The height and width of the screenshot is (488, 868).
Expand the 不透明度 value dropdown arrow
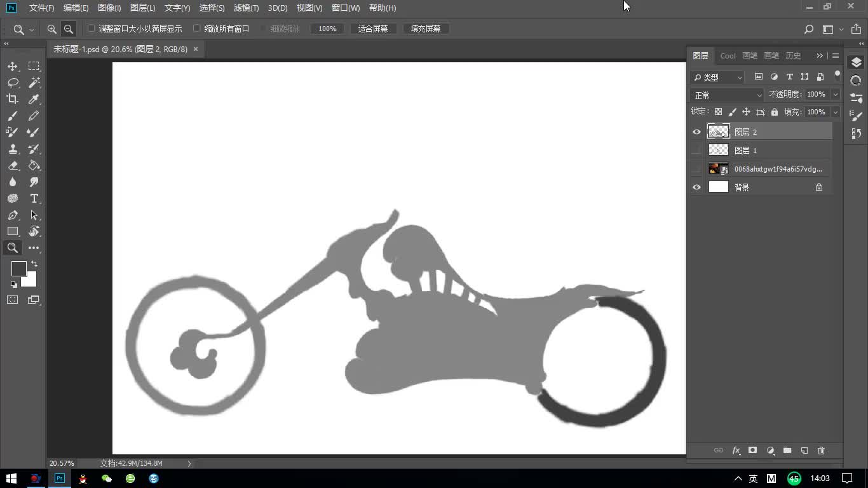(835, 95)
